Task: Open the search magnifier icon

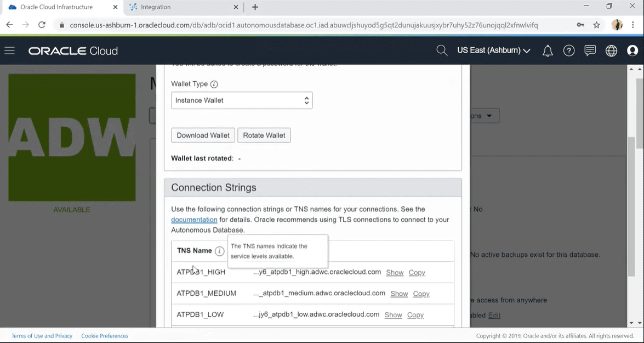Action: pyautogui.click(x=442, y=50)
